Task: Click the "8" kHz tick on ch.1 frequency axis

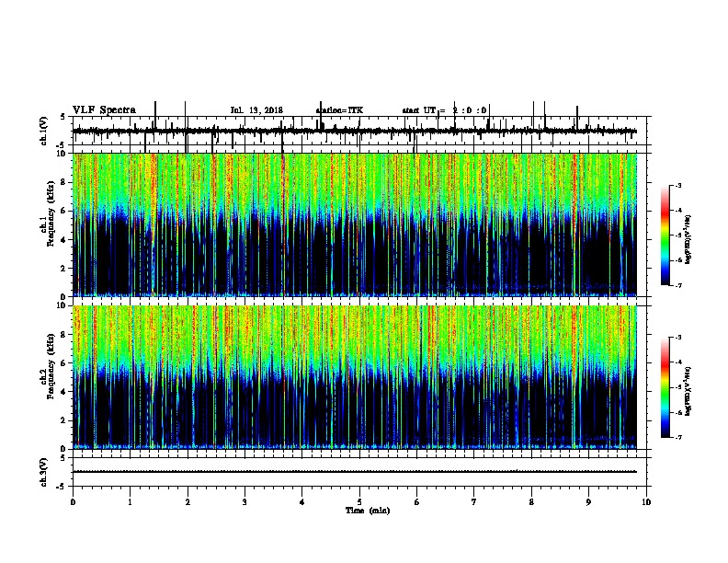Action: tap(63, 182)
